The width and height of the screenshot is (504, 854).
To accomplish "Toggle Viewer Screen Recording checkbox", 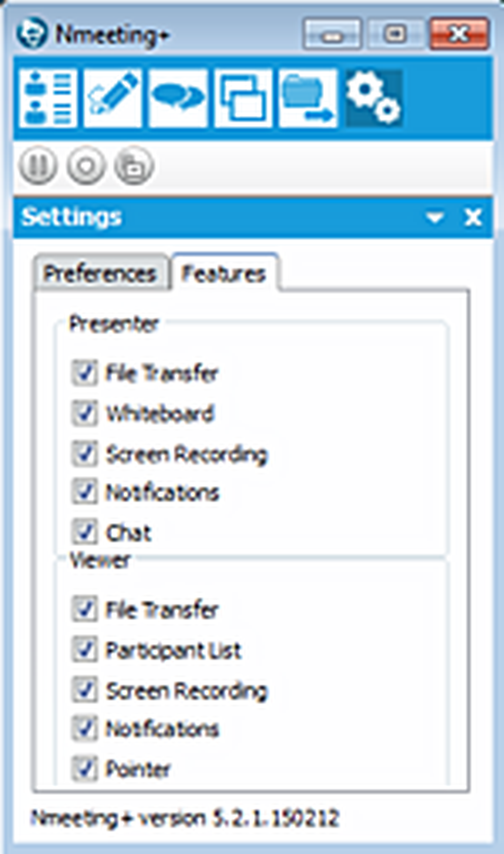I will pyautogui.click(x=84, y=690).
